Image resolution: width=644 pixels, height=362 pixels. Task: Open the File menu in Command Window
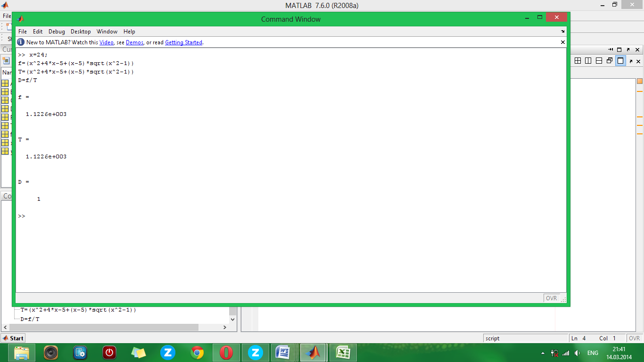(x=23, y=32)
